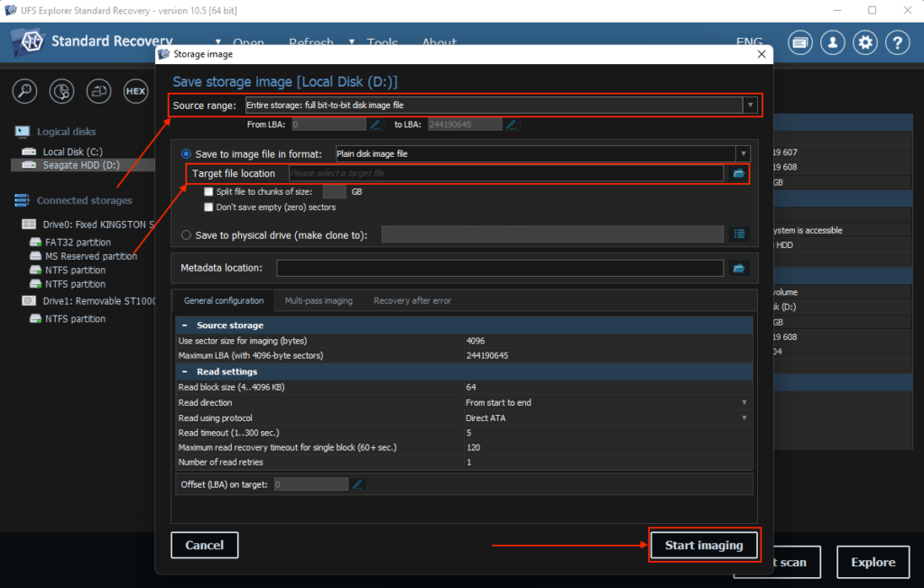The height and width of the screenshot is (588, 924).
Task: Cancel the storage image dialog
Action: click(204, 545)
